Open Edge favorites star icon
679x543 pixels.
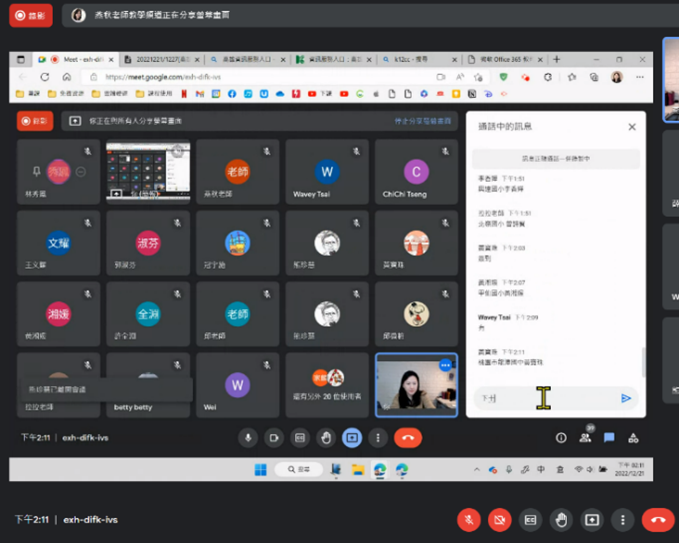(x=572, y=77)
